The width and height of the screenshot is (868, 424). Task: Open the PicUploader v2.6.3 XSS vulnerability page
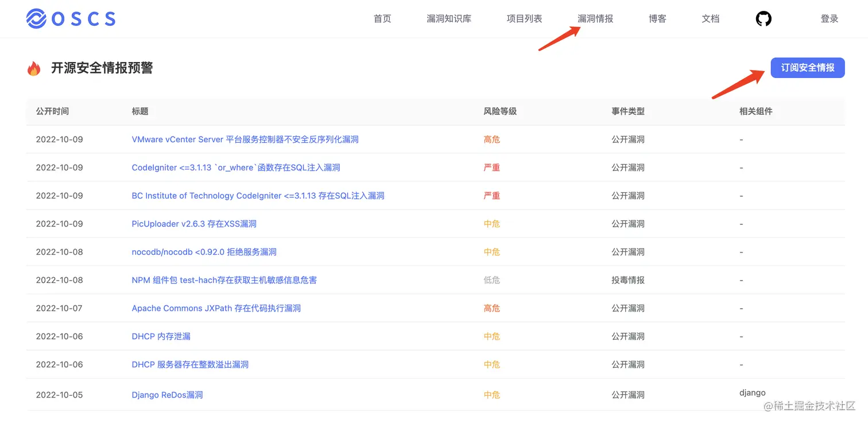tap(194, 223)
